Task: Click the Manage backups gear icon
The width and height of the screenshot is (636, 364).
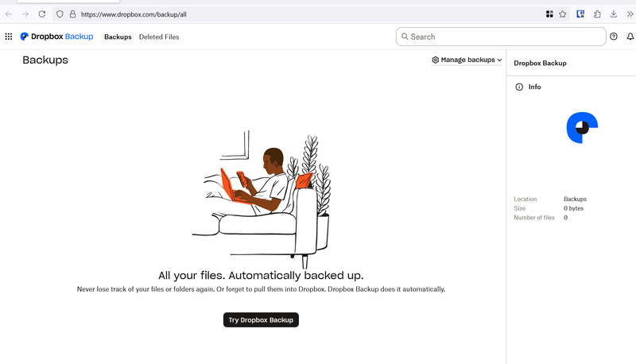Action: 435,60
